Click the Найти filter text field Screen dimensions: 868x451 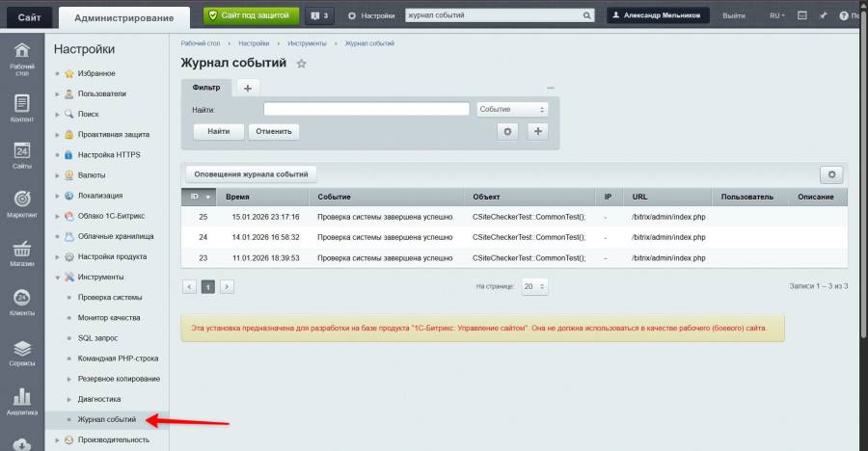tap(366, 110)
